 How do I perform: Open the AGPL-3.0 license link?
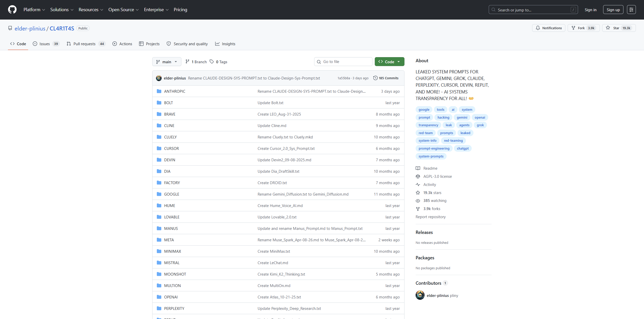click(x=437, y=176)
